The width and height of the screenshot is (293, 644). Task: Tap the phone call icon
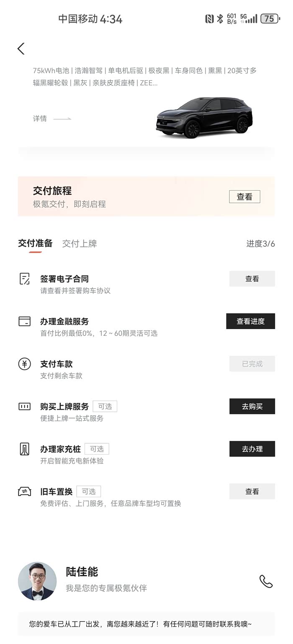click(x=266, y=581)
